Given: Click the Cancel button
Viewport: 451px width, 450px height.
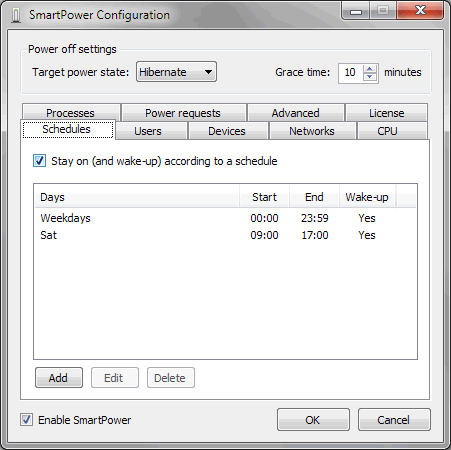Looking at the screenshot, I should [394, 420].
